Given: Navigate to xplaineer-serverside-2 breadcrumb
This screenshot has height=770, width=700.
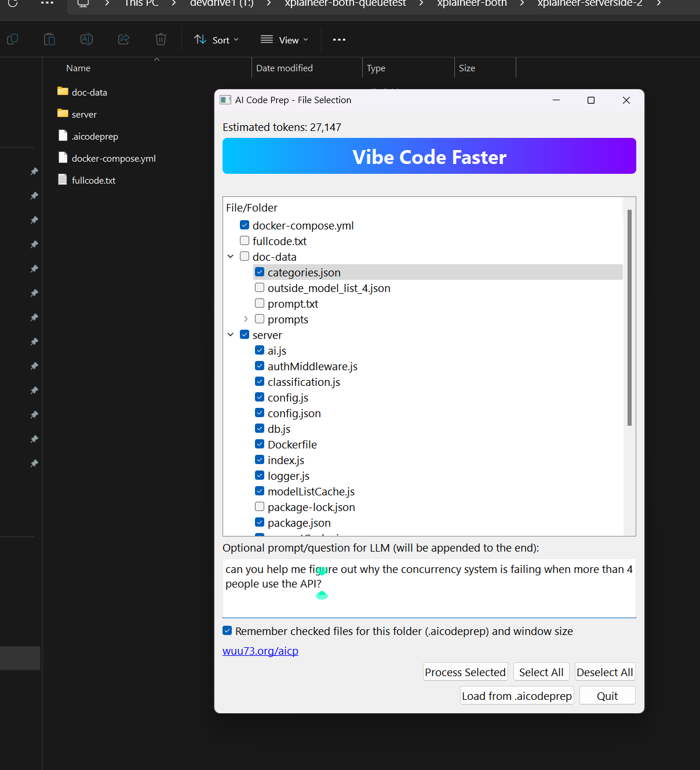Looking at the screenshot, I should (590, 3).
